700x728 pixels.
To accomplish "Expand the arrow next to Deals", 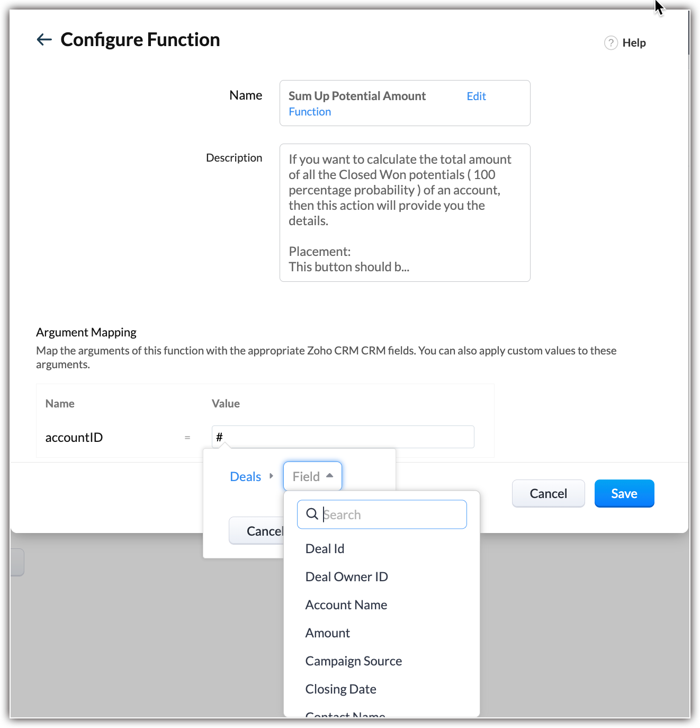I will pyautogui.click(x=271, y=476).
